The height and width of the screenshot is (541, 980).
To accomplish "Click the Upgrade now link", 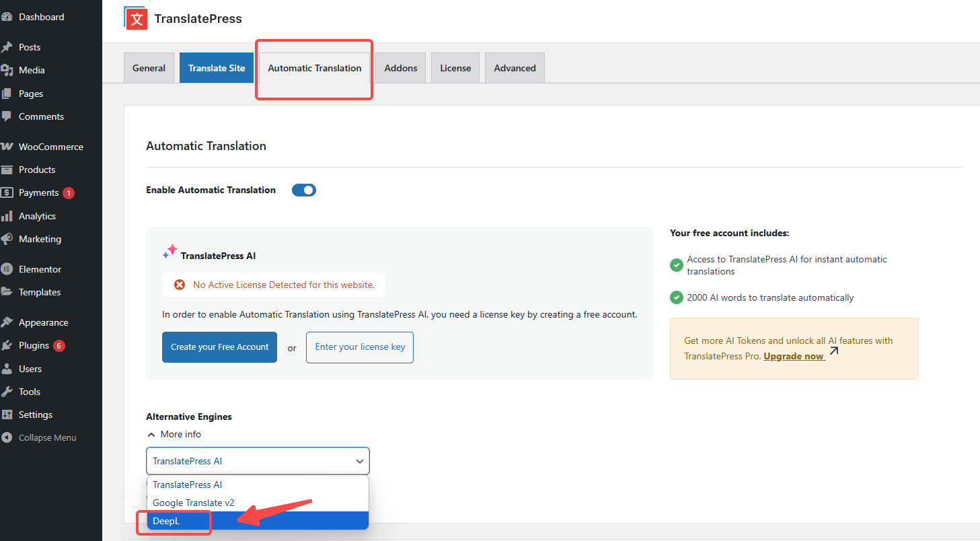I will tap(794, 356).
